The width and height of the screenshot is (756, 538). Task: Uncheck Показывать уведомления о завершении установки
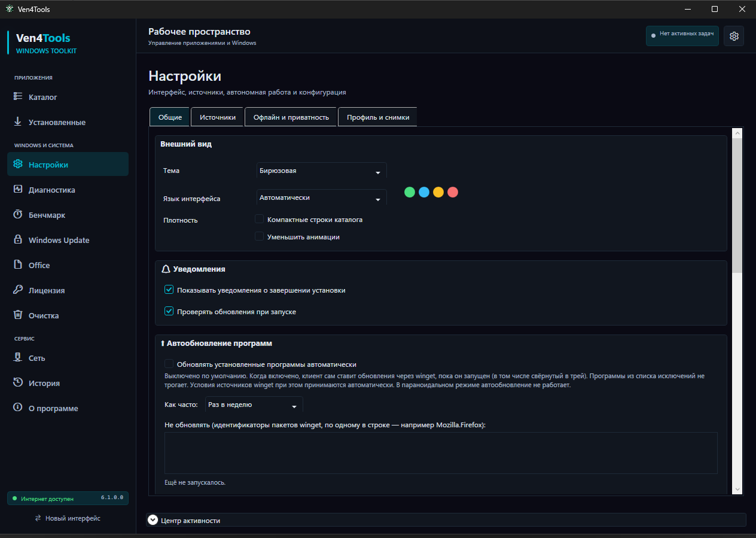[169, 290]
